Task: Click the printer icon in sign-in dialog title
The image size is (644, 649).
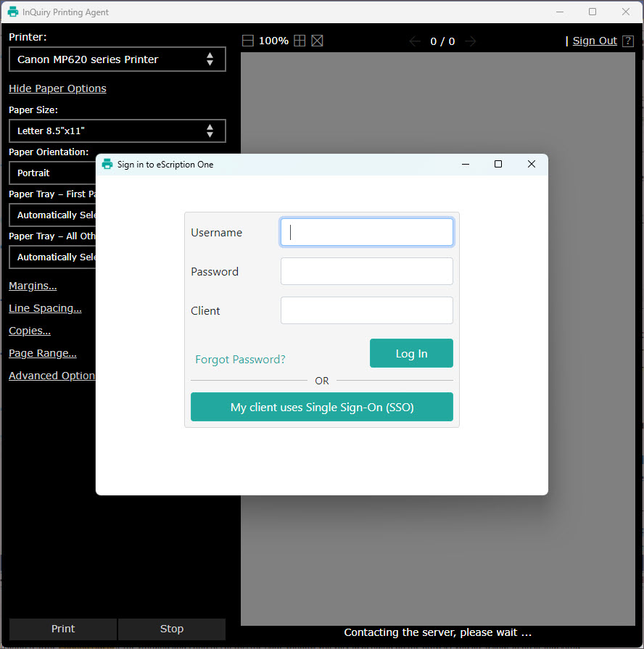Action: pos(107,165)
